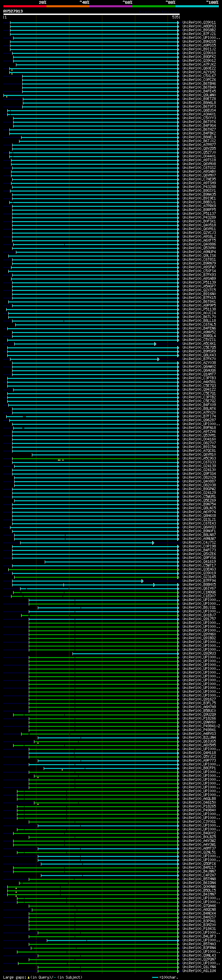
Task: Select hit label UniRef100_A5C9G3
Action: 199,459
